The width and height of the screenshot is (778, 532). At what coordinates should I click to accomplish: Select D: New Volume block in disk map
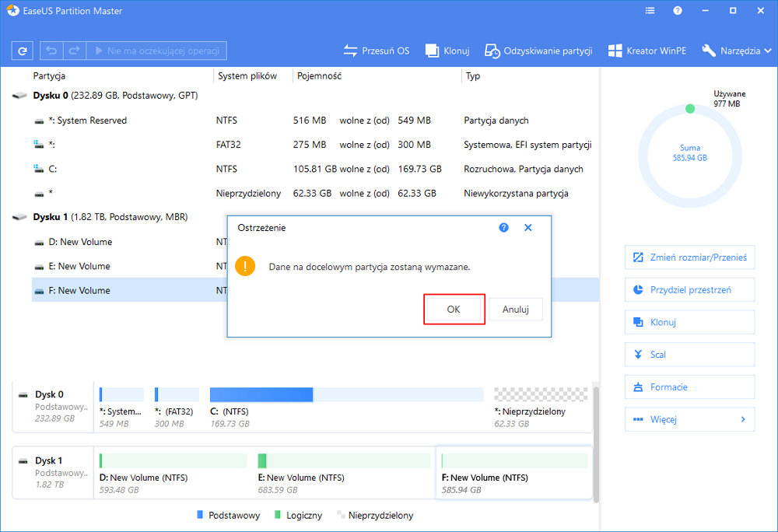[173, 473]
